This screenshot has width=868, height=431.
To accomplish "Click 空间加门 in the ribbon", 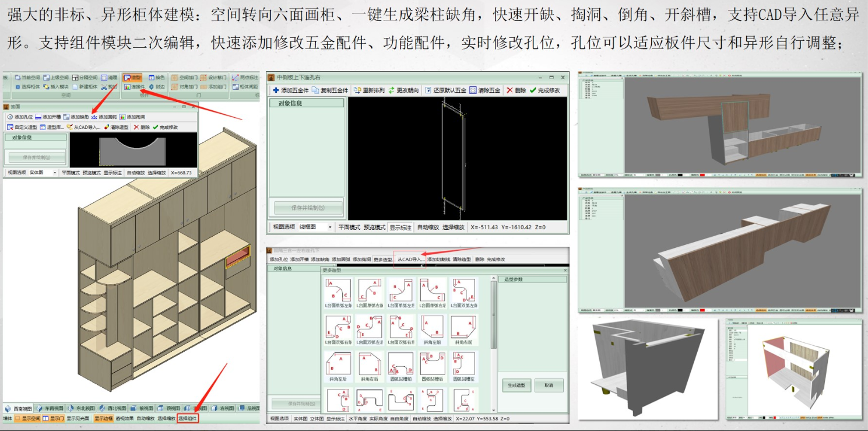I will pos(184,78).
